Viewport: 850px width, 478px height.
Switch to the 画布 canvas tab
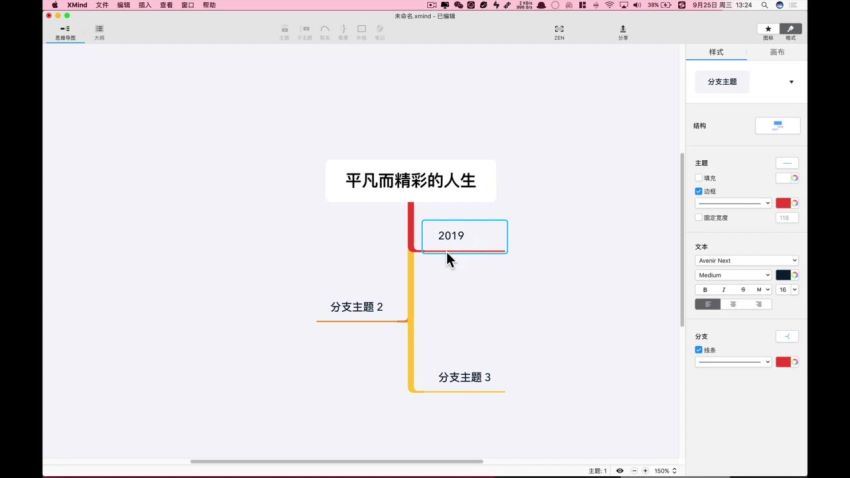(x=777, y=52)
